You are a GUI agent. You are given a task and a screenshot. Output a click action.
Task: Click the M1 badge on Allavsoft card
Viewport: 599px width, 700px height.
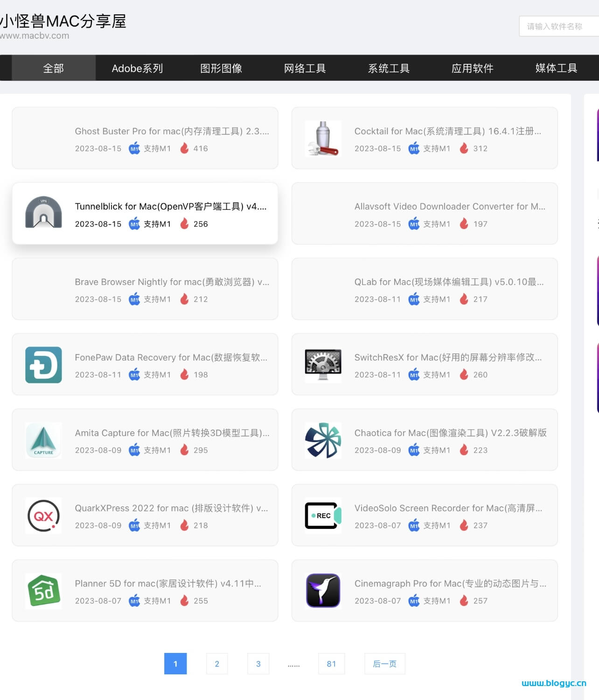pyautogui.click(x=414, y=224)
